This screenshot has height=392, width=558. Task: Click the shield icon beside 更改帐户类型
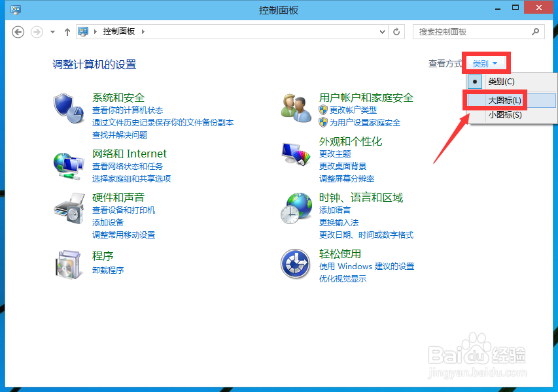point(323,110)
